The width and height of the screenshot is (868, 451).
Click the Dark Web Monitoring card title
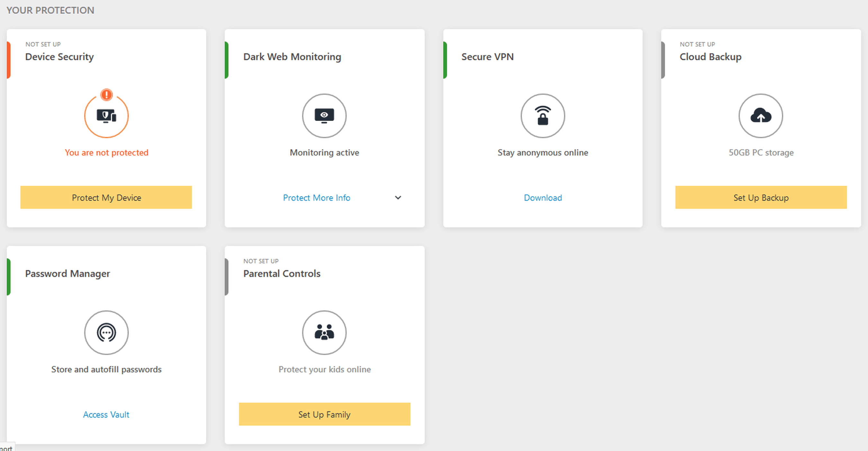[292, 57]
